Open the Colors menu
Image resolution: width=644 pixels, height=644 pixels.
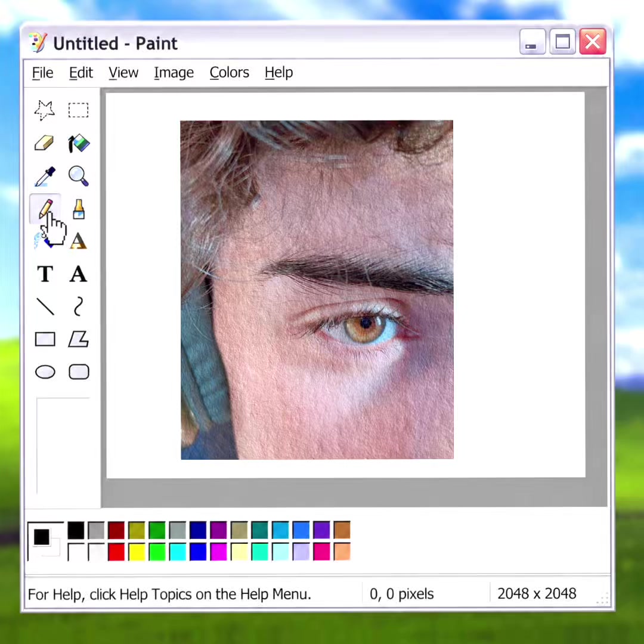click(229, 73)
